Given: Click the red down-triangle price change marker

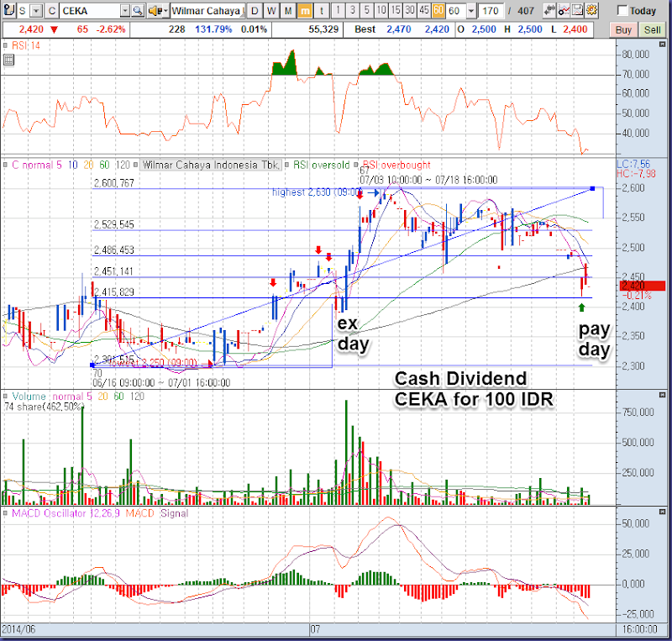Looking at the screenshot, I should click(x=54, y=29).
